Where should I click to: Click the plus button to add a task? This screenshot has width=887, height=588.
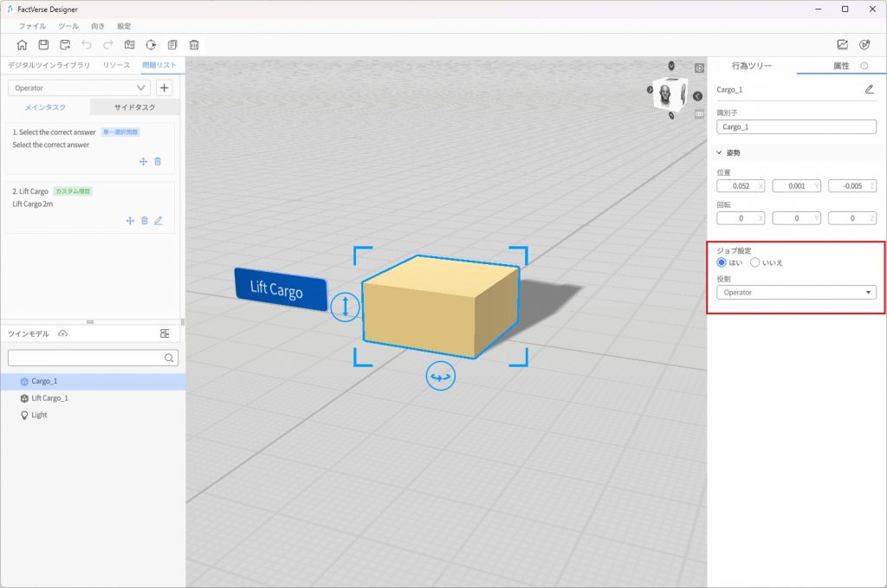[x=165, y=87]
